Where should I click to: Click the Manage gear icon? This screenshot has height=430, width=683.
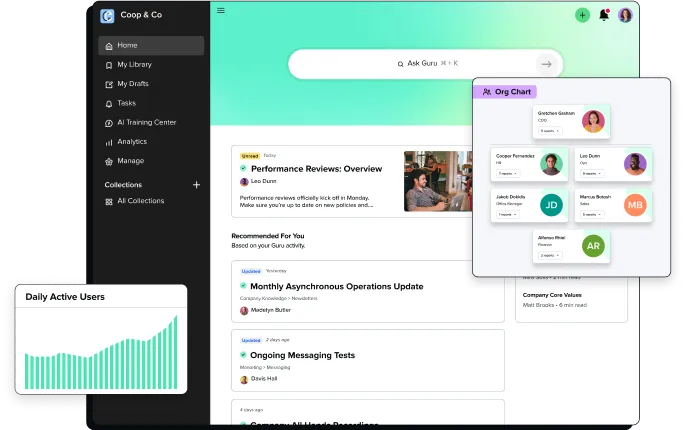[x=109, y=162]
